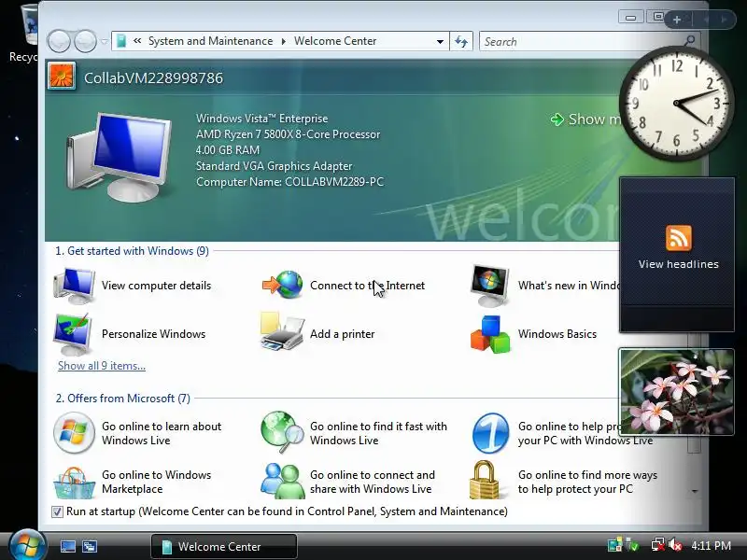Image resolution: width=747 pixels, height=560 pixels.
Task: Click the View computer details label
Action: pyautogui.click(x=156, y=286)
